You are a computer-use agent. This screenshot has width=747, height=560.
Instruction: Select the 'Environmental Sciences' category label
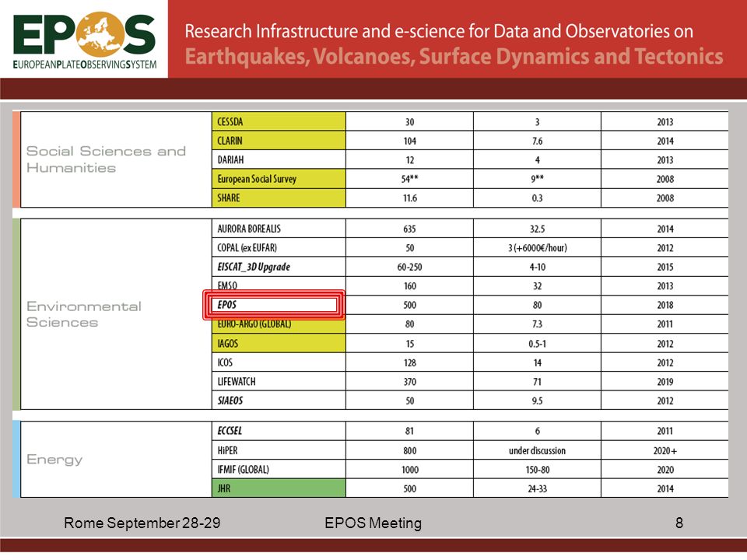pyautogui.click(x=84, y=313)
